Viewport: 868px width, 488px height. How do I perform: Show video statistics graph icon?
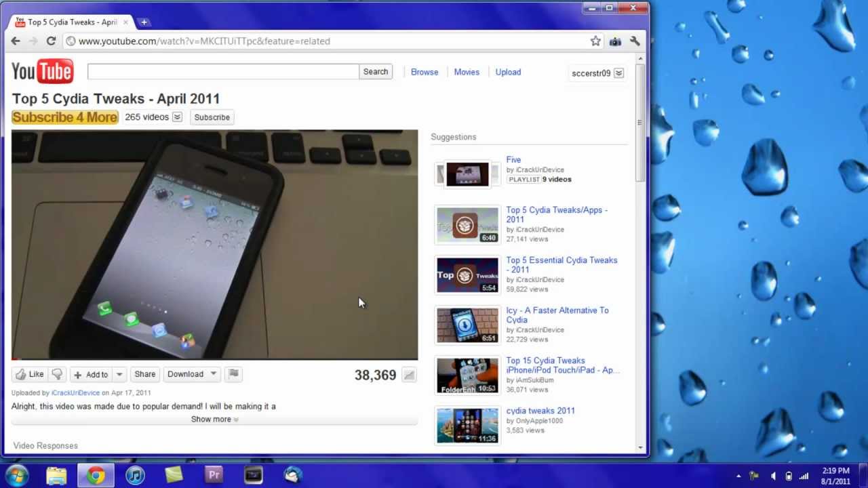409,375
